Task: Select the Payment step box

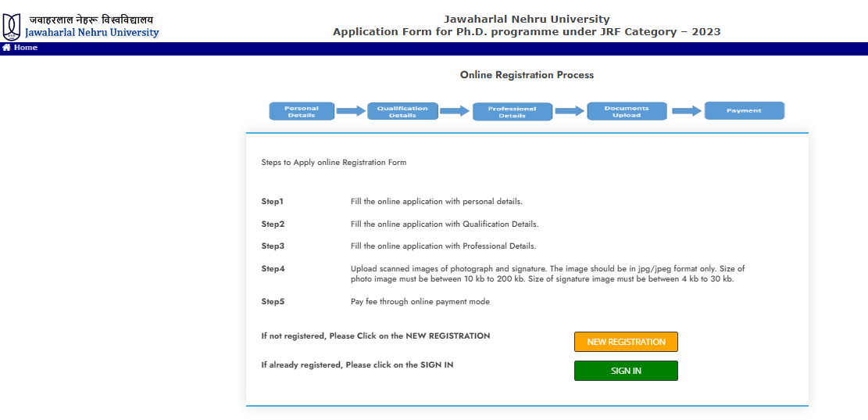Action: point(744,111)
